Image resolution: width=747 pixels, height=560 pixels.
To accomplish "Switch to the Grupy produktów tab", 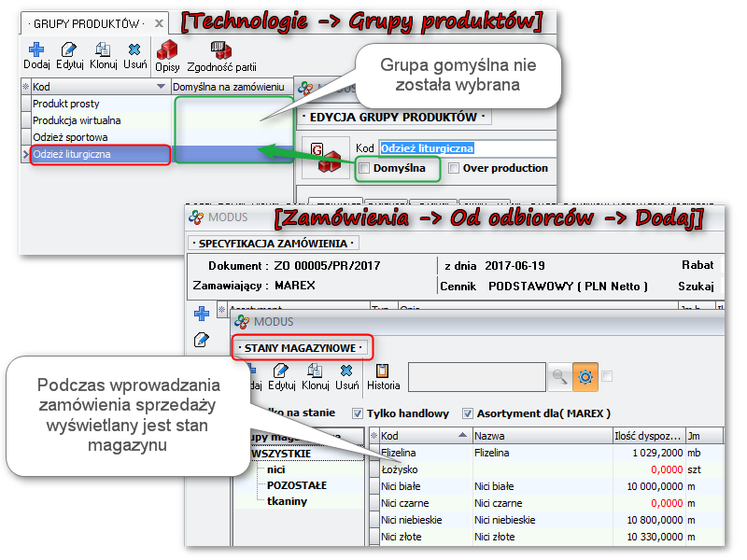I will [x=86, y=23].
